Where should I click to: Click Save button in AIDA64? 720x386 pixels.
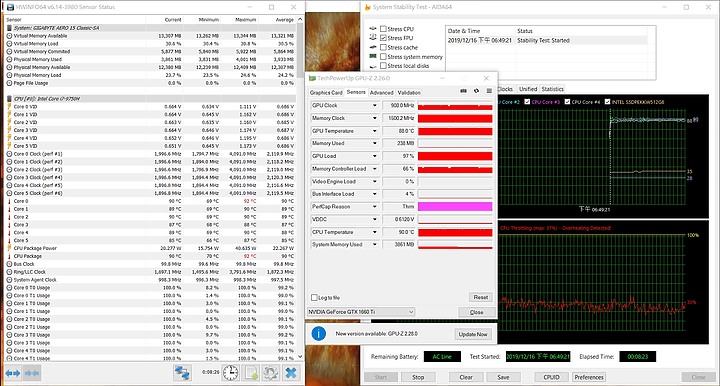pyautogui.click(x=503, y=377)
